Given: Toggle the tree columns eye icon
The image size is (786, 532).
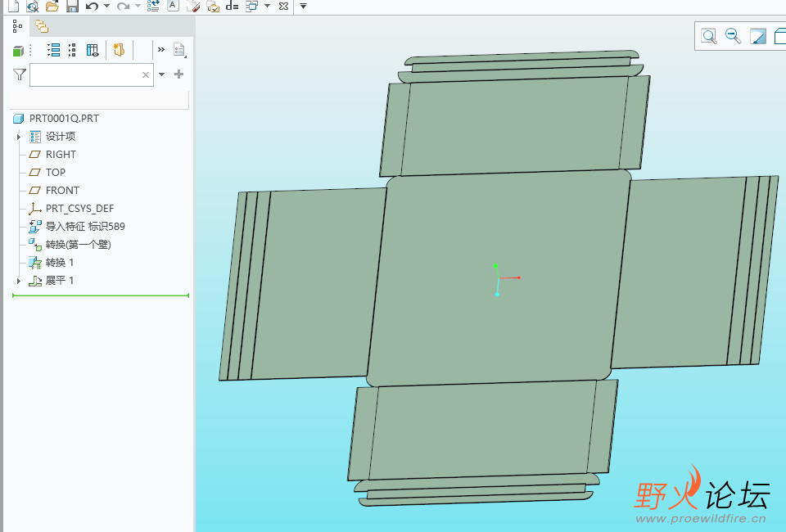Looking at the screenshot, I should point(93,50).
